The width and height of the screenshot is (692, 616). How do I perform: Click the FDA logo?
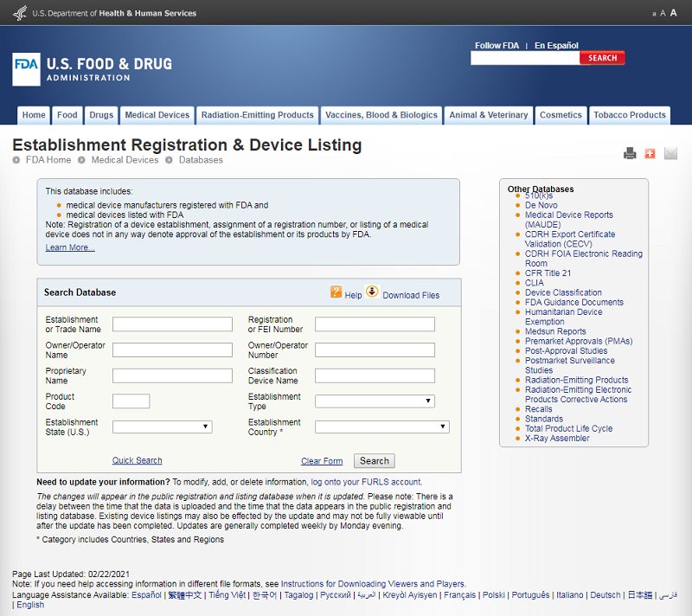(x=26, y=69)
